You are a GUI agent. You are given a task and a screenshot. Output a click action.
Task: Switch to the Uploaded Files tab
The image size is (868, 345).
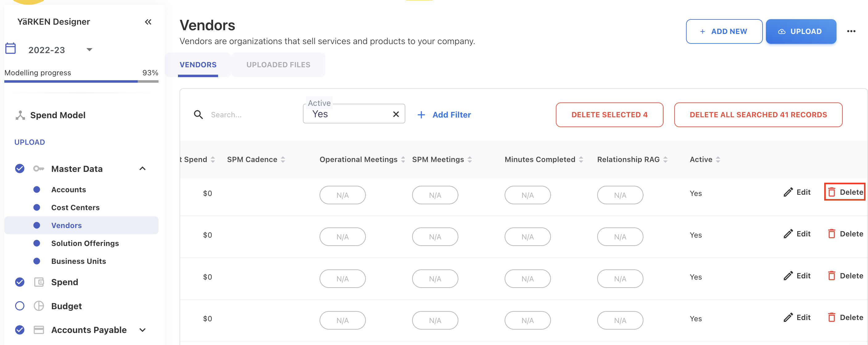(x=278, y=65)
